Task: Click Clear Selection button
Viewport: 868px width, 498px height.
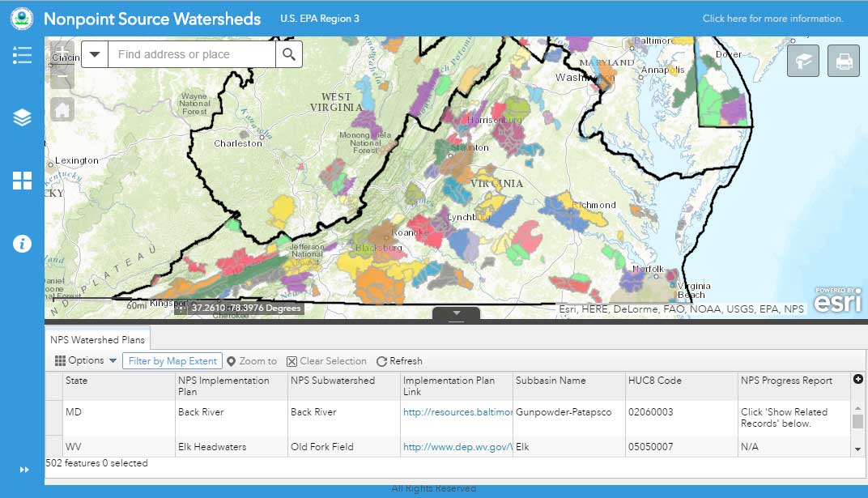Action: tap(326, 361)
